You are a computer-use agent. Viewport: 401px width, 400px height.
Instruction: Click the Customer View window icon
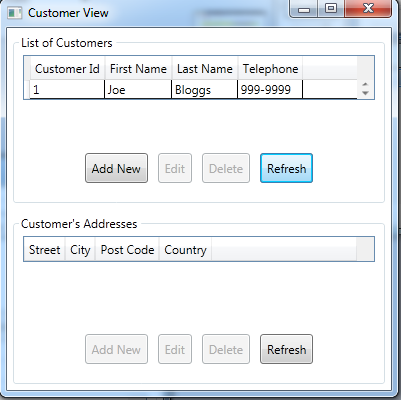(x=14, y=13)
